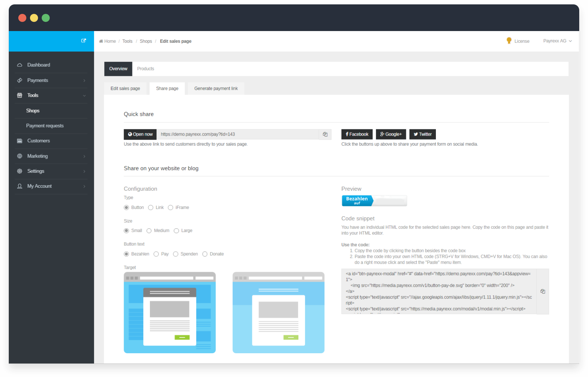Select Pay button text radio
The width and height of the screenshot is (588, 377).
tap(156, 254)
